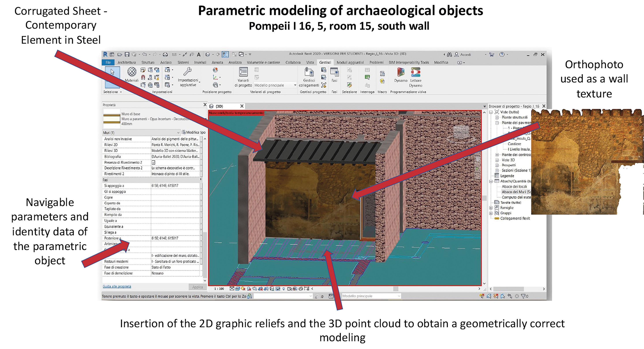Open Lettore Dynamo player
The image size is (644, 349).
coord(416,77)
